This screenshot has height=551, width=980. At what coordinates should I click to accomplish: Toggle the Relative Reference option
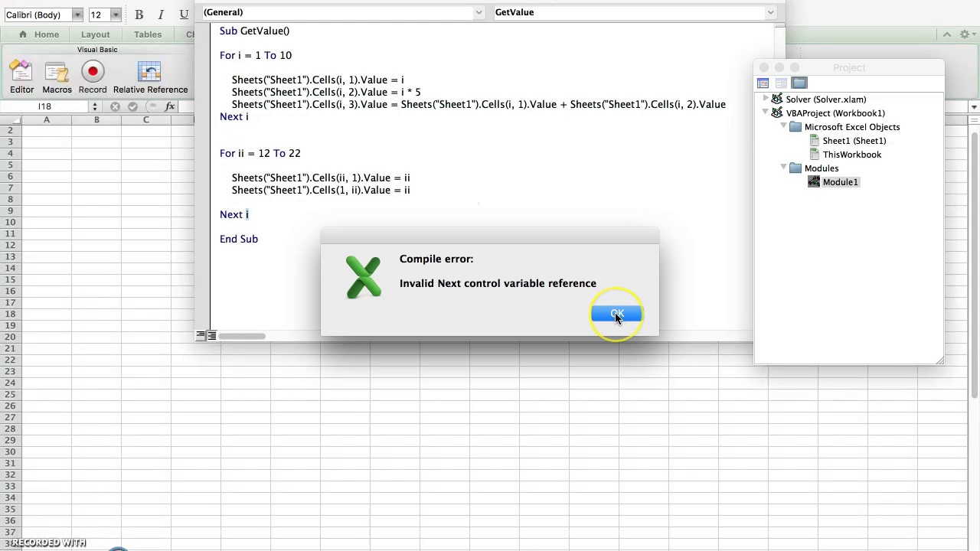(x=150, y=77)
